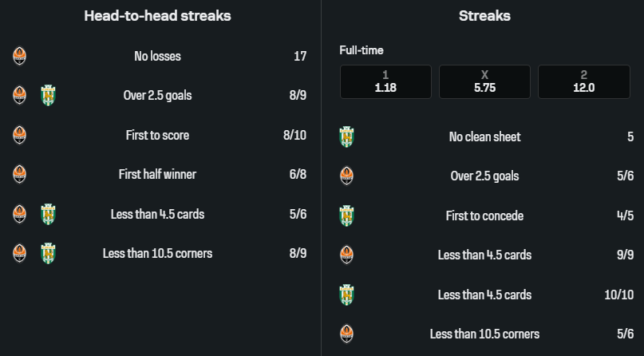
Task: Click Shakhtar crest next to First half winner
Action: 20,174
